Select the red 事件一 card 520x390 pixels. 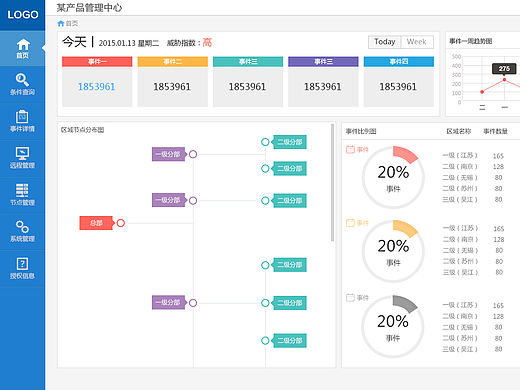tap(97, 82)
